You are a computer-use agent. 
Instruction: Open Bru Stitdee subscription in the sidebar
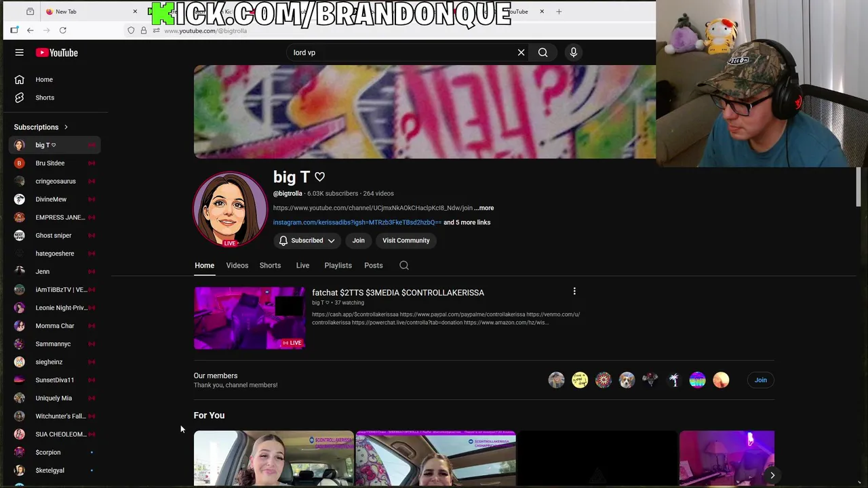click(54, 163)
